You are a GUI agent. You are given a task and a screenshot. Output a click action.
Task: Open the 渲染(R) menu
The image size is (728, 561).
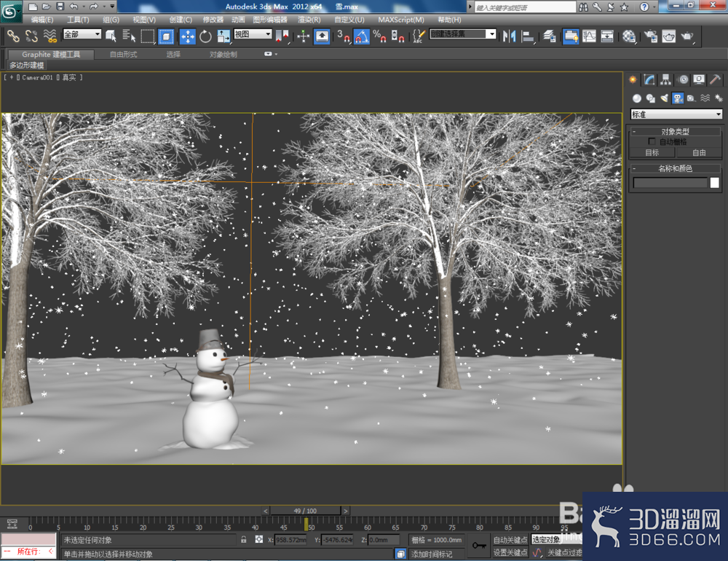click(309, 20)
